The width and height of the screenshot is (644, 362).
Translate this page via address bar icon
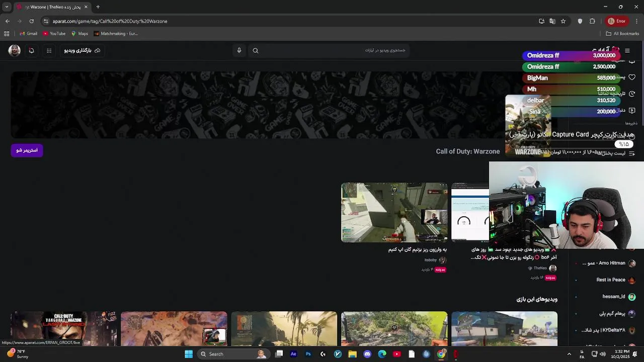click(x=552, y=21)
